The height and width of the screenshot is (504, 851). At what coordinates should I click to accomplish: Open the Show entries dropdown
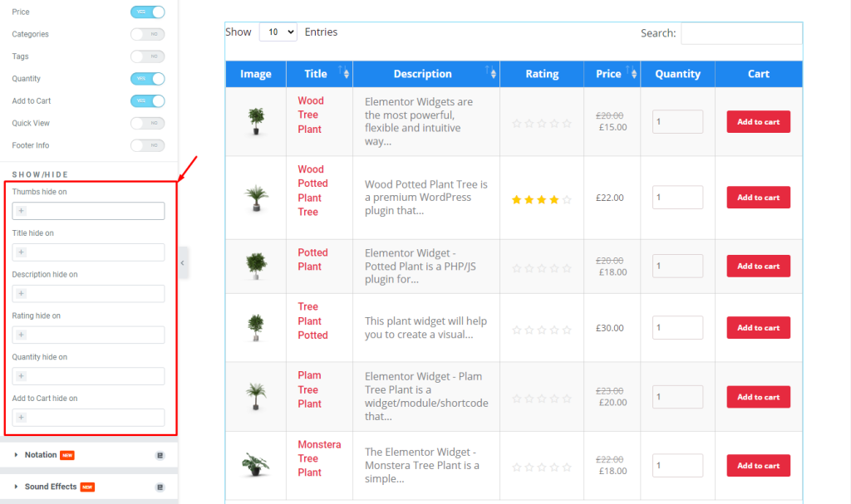click(278, 32)
